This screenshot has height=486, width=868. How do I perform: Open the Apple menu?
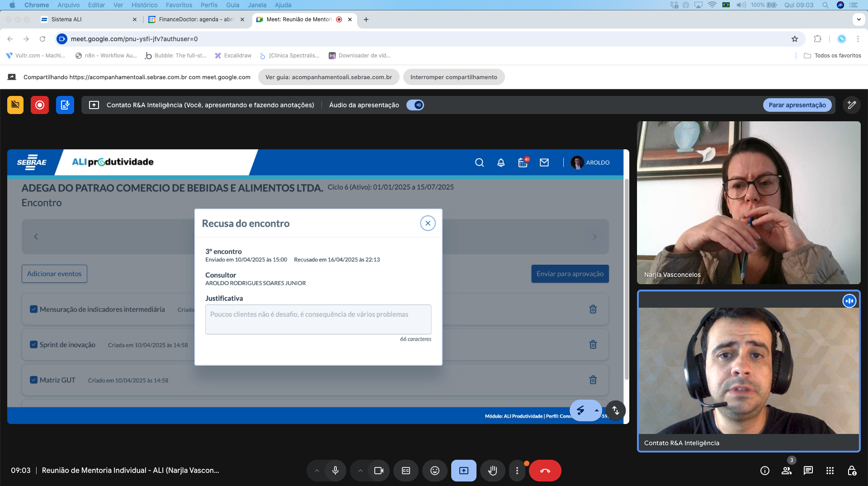(x=12, y=5)
